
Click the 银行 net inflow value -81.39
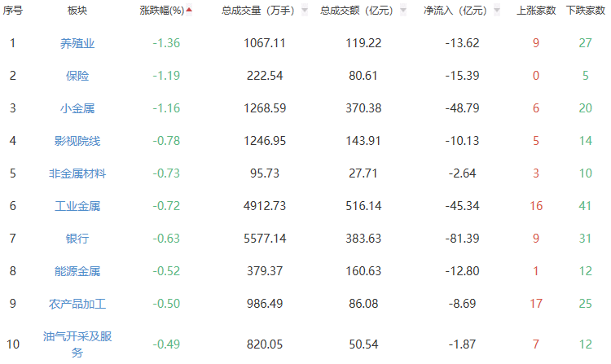coord(461,239)
